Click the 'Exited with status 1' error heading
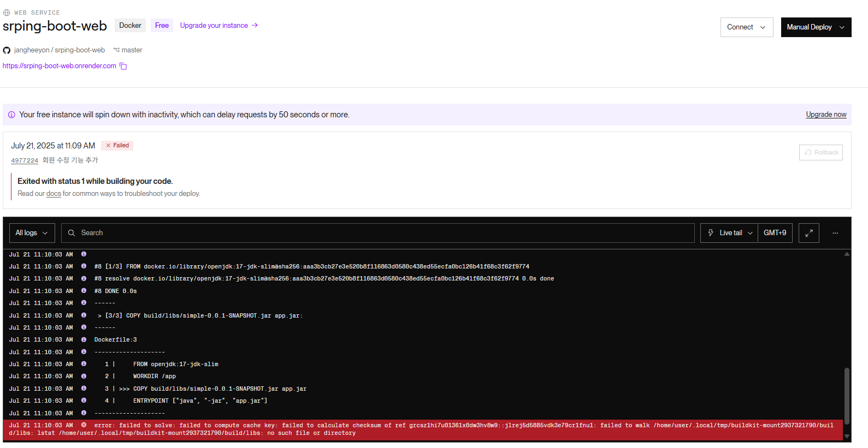868x448 pixels. 95,181
